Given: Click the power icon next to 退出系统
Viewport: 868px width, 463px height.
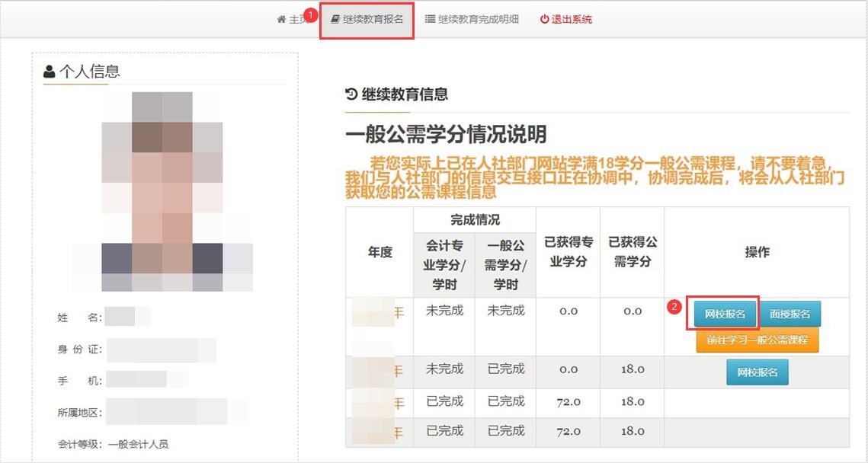Looking at the screenshot, I should point(543,19).
